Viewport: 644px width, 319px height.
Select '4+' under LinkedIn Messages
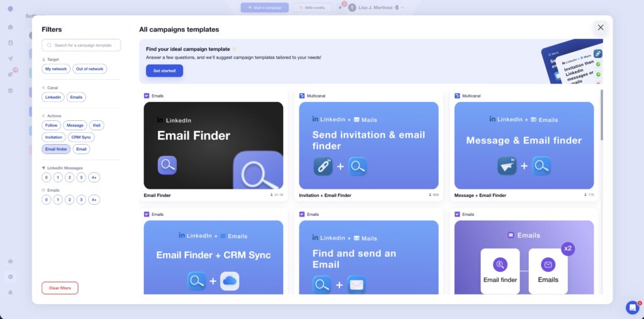(x=94, y=177)
